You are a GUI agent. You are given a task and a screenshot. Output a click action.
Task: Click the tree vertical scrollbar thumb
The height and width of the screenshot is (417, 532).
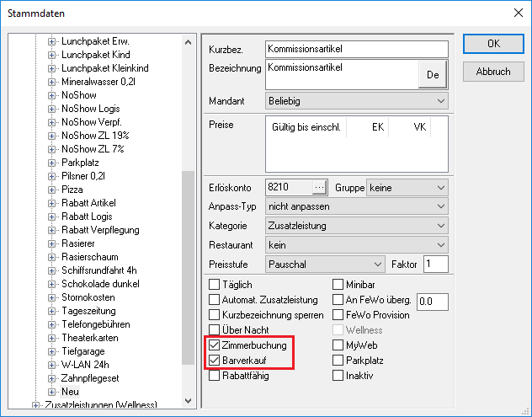coord(189,268)
